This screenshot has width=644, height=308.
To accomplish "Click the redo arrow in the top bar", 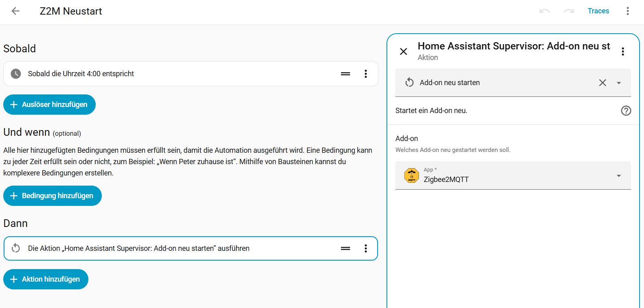I will [569, 11].
